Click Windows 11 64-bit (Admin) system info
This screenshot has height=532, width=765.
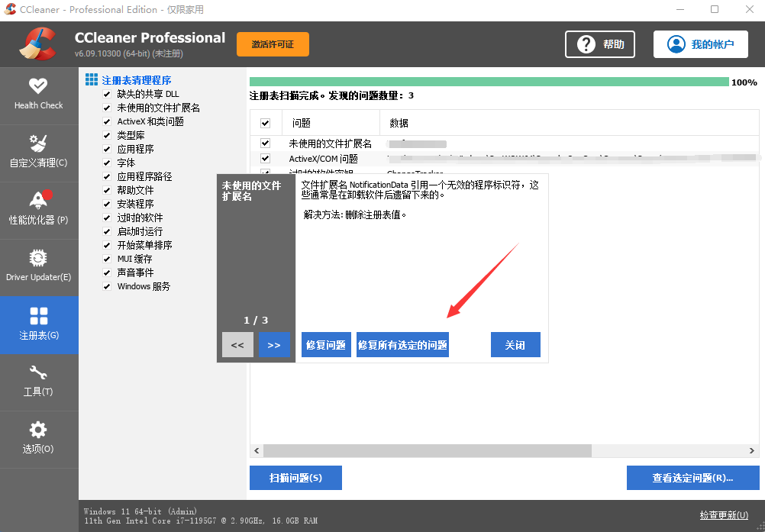(140, 511)
